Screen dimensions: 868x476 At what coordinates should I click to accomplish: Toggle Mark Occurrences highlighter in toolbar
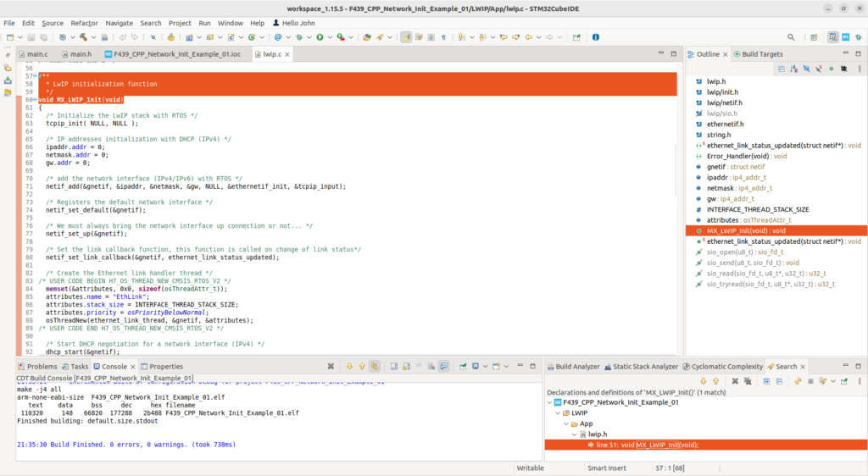click(406, 37)
